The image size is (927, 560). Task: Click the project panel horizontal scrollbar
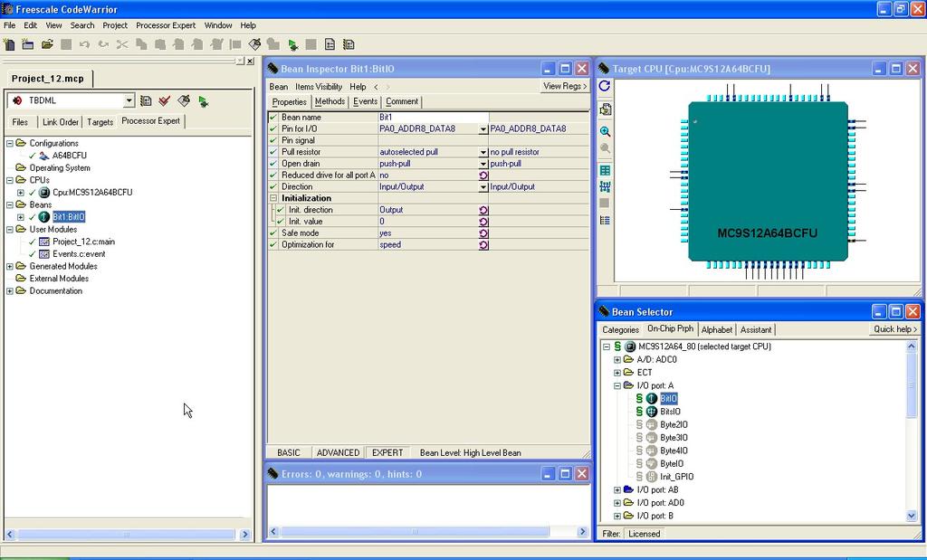128,535
